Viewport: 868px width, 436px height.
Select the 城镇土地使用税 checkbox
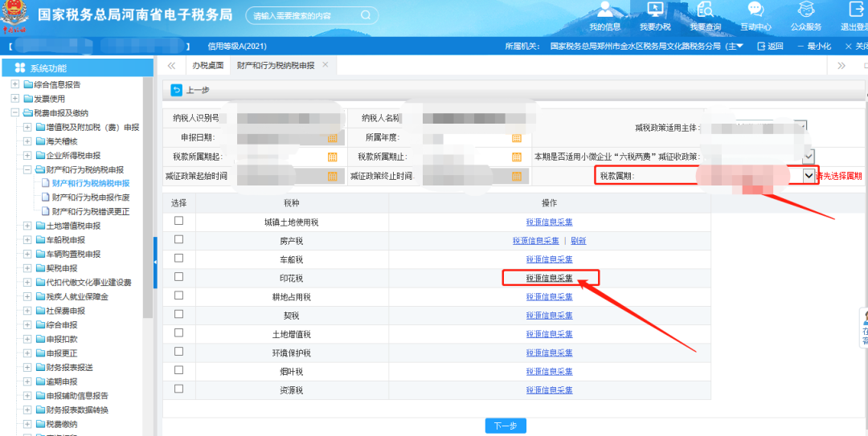click(x=179, y=221)
